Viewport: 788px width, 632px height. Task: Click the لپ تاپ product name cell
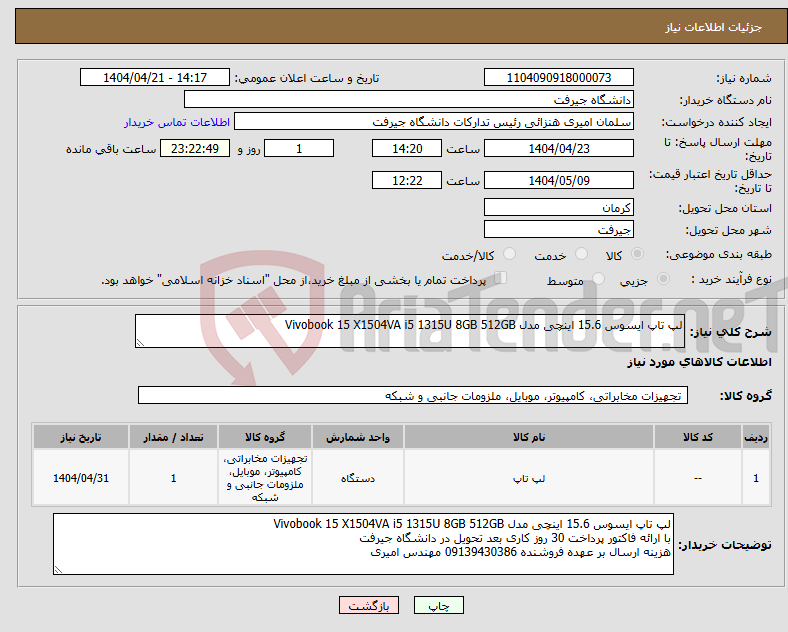click(529, 478)
